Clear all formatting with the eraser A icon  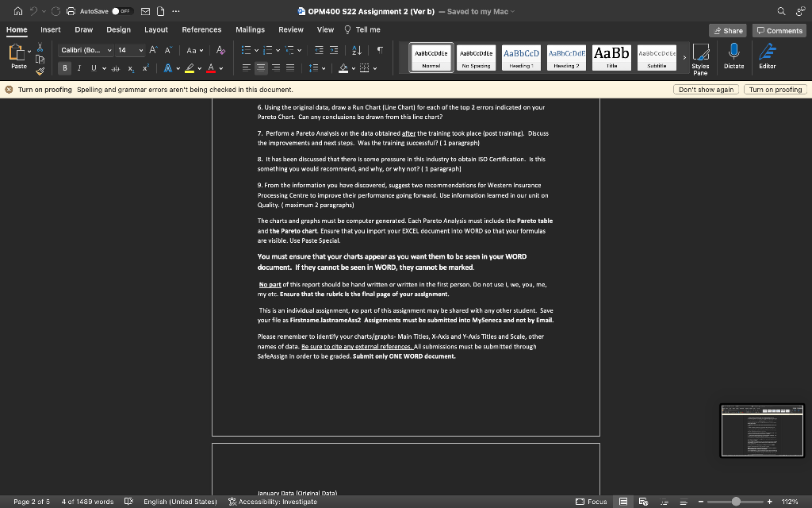point(220,50)
